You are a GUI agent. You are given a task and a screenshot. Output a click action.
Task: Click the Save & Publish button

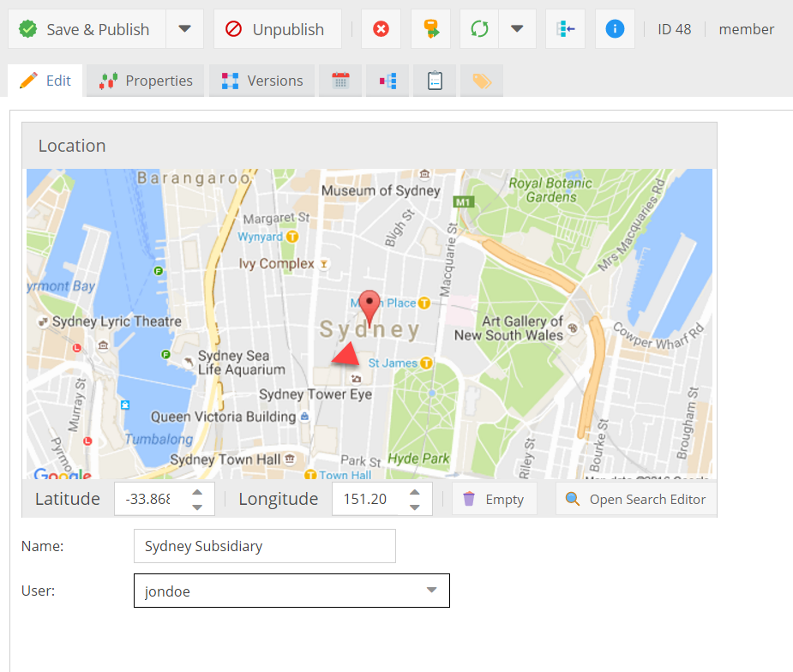85,29
